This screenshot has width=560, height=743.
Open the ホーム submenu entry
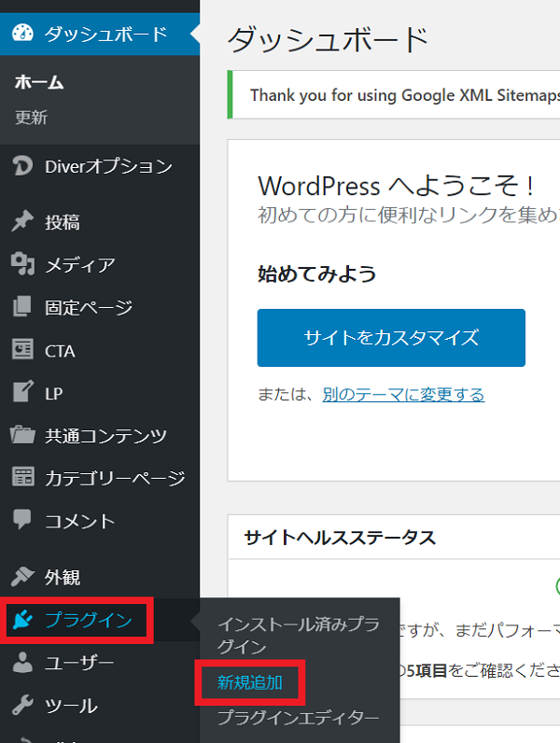[x=39, y=82]
